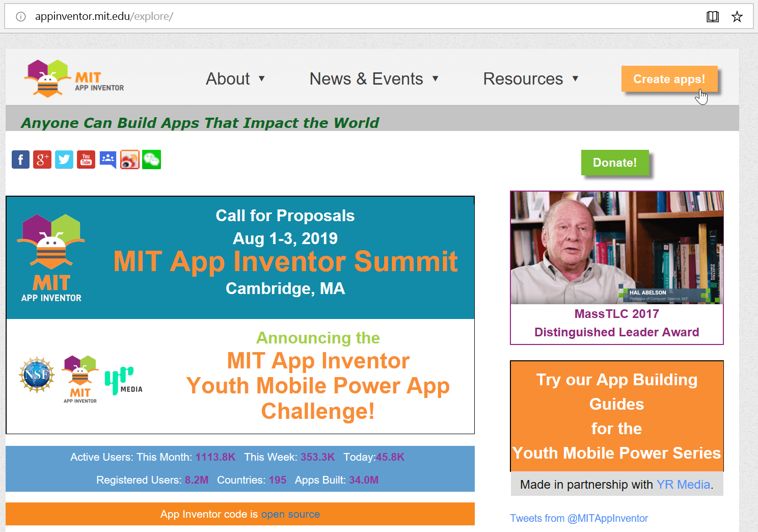Click the 'Cambridge, MA' location text

tap(285, 288)
